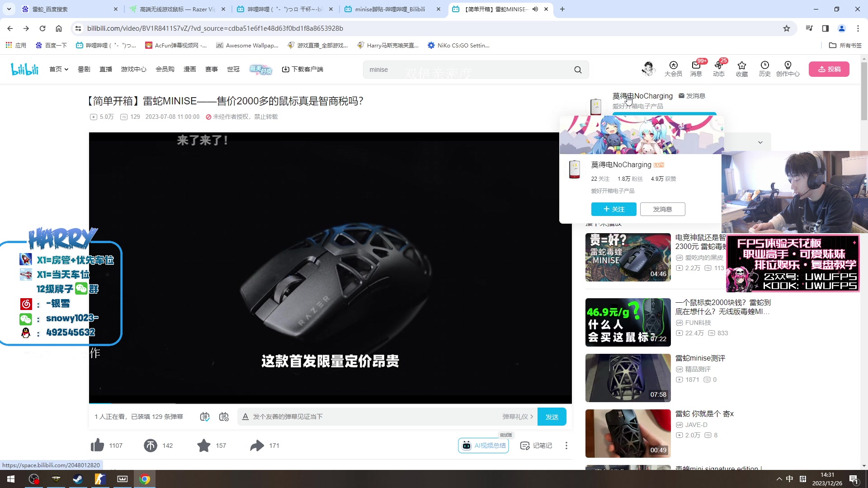Screen dimensions: 868x488
Task: Click the user avatar in header
Action: click(x=648, y=69)
